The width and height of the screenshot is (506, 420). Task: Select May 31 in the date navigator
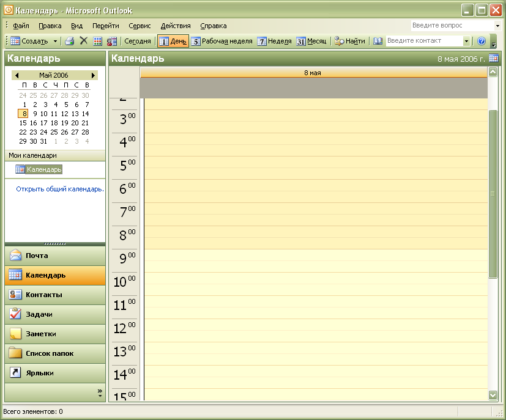coord(43,141)
